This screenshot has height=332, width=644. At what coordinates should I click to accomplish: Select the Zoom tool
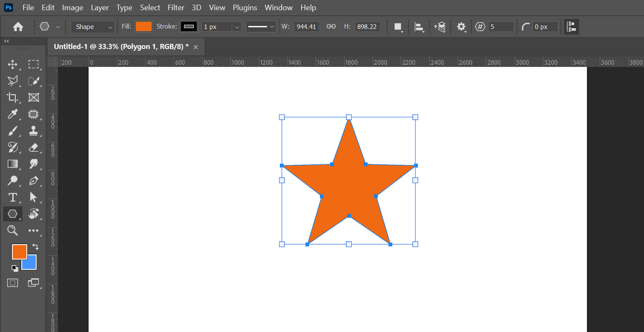pyautogui.click(x=12, y=231)
